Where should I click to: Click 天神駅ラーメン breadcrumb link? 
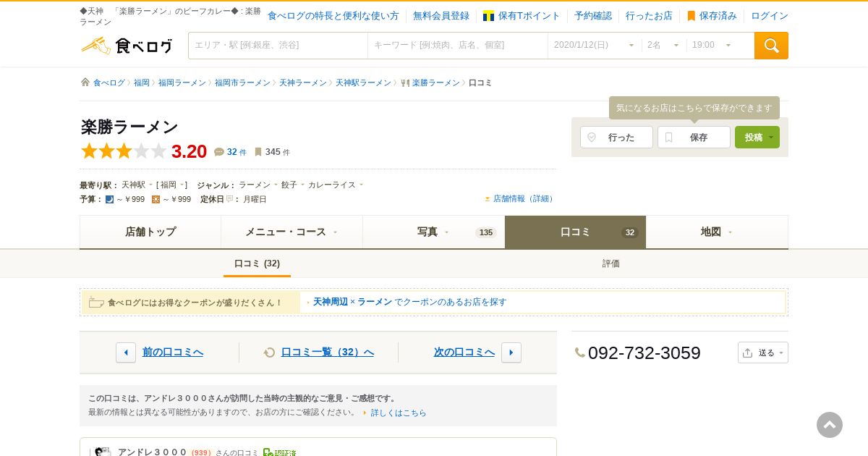point(363,83)
